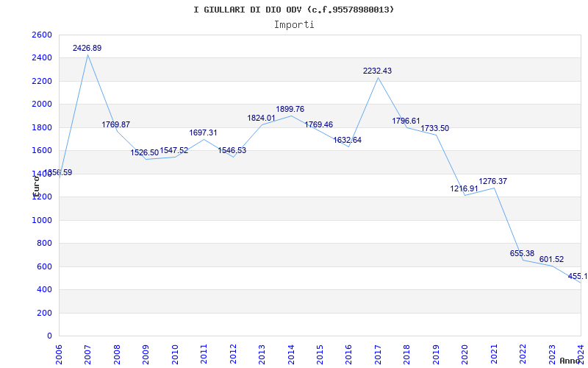Click the 1000 y-axis value
Image resolution: width=588 pixels, height=368 pixels.
click(42, 220)
